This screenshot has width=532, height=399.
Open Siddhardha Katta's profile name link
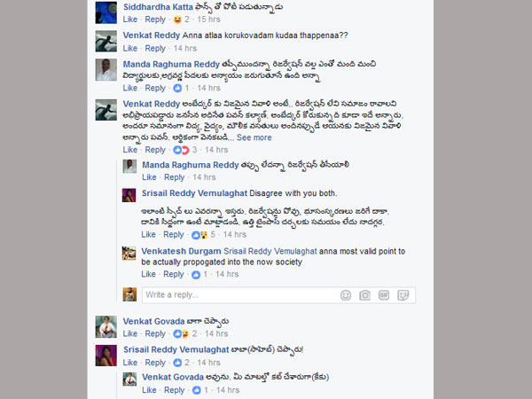tap(158, 7)
